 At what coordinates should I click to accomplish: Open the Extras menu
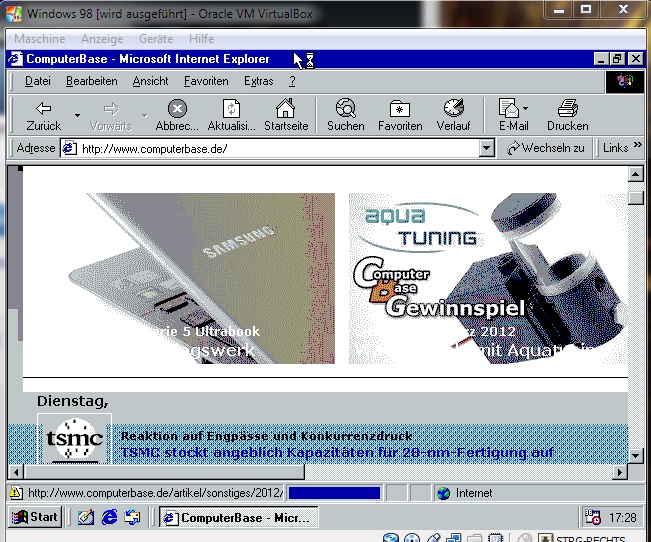(258, 81)
